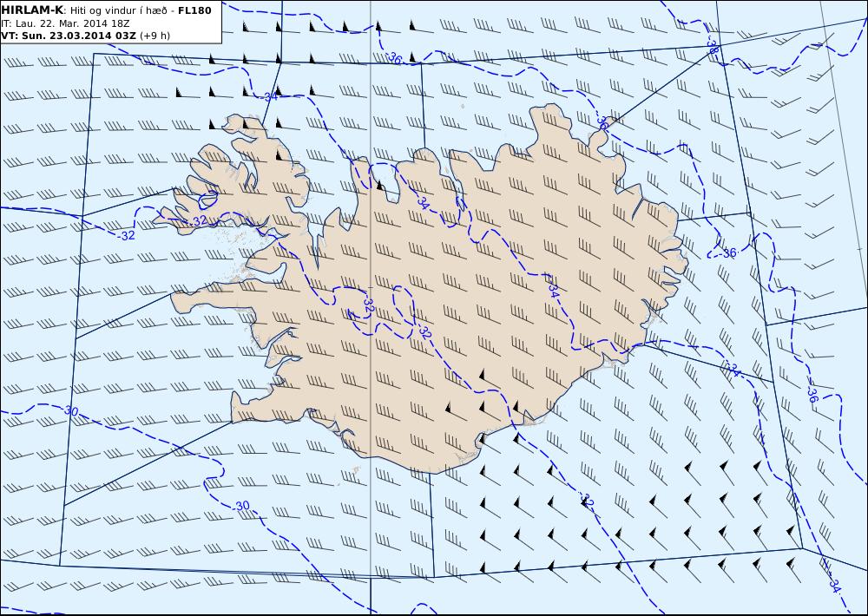868x616 pixels.
Task: Select the '(+9 h)' forecast offset text
Action: tap(155, 36)
